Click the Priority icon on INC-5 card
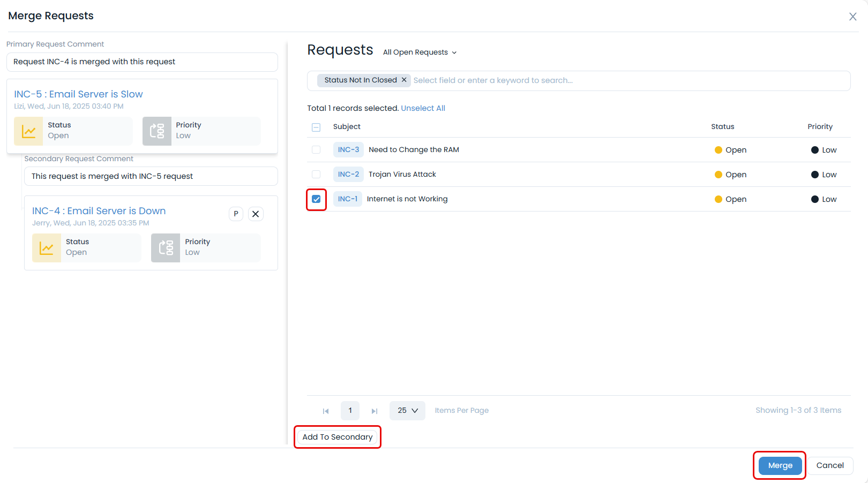The width and height of the screenshot is (868, 483). click(156, 131)
